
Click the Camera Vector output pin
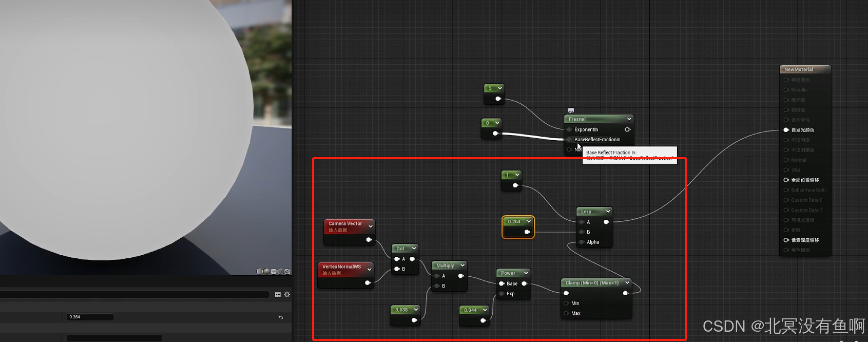click(x=369, y=240)
